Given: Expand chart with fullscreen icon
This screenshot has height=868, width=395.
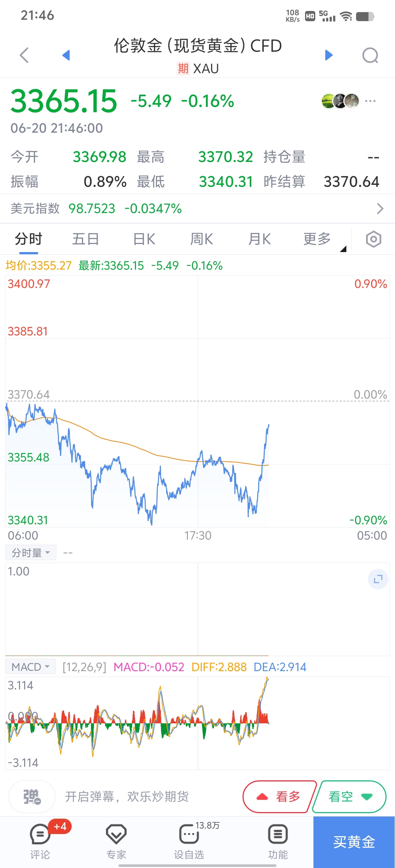Looking at the screenshot, I should click(378, 579).
